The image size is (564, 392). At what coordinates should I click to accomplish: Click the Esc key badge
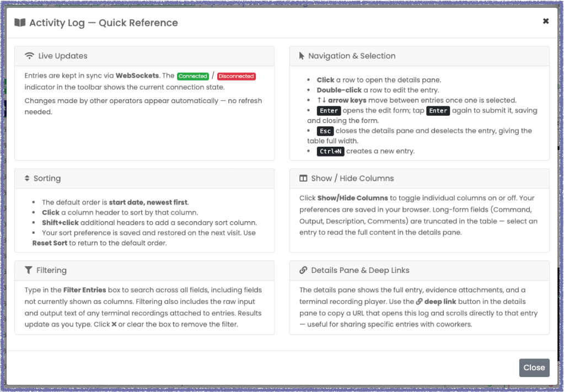tap(325, 131)
